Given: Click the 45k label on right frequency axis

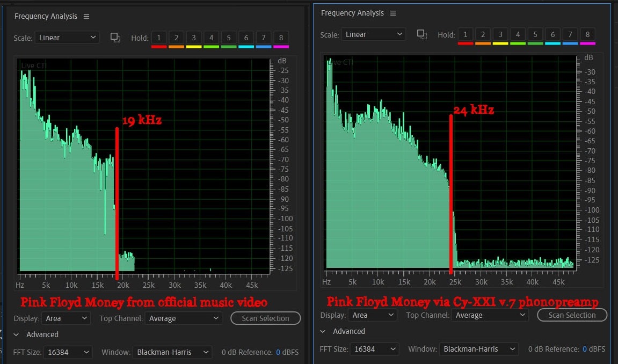Looking at the screenshot, I should tap(558, 282).
